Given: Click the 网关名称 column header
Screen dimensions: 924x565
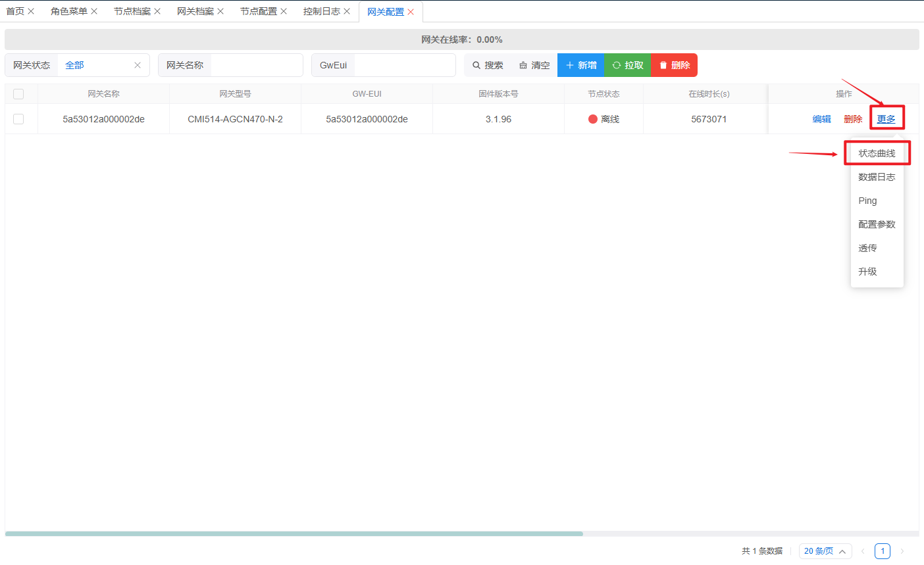Looking at the screenshot, I should [104, 94].
